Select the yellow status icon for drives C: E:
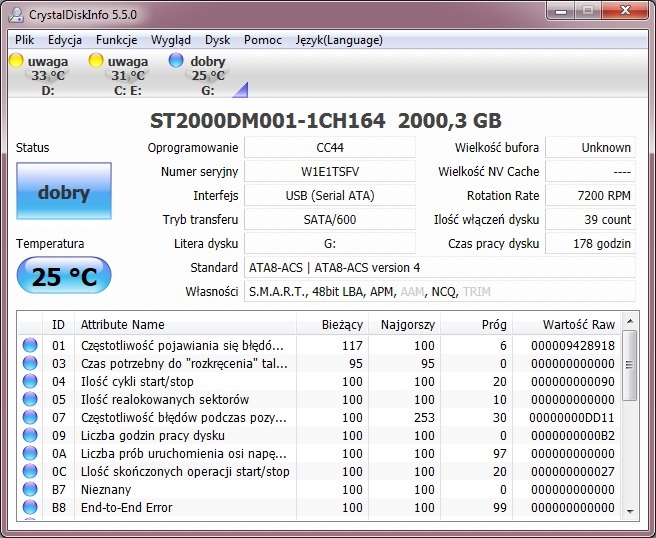 pyautogui.click(x=96, y=61)
